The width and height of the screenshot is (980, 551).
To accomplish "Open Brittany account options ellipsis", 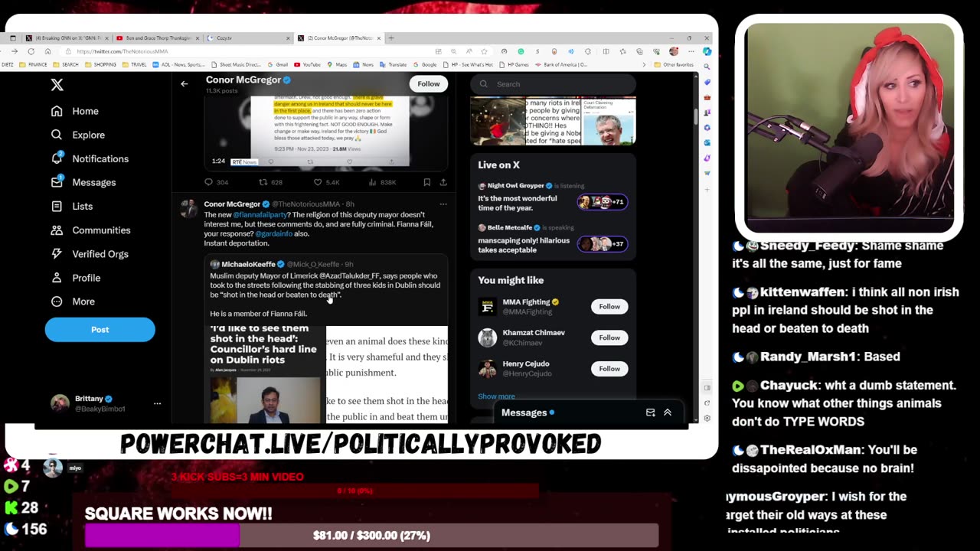I will click(x=157, y=403).
